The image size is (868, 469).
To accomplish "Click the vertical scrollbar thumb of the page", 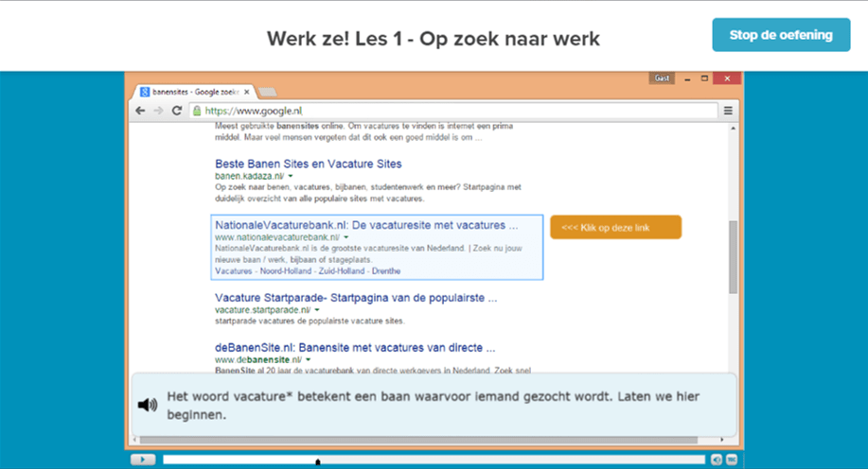I will [x=733, y=256].
